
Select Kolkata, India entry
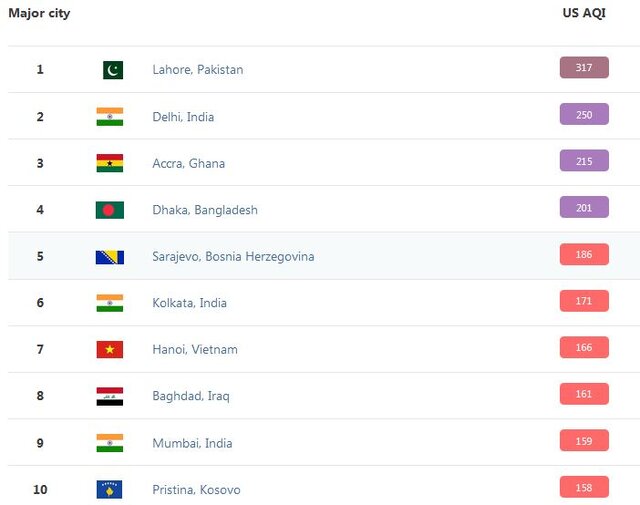189,303
